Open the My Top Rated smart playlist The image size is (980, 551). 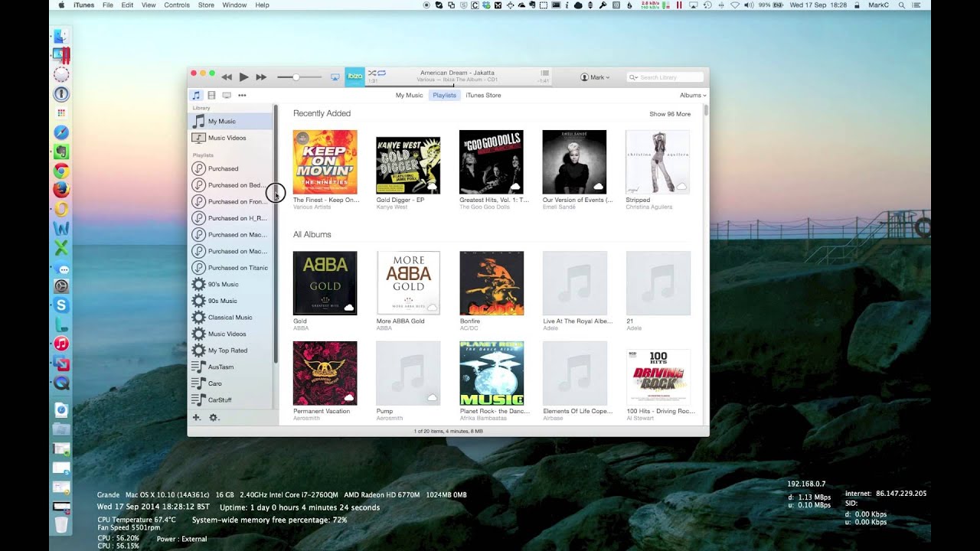[x=230, y=350]
